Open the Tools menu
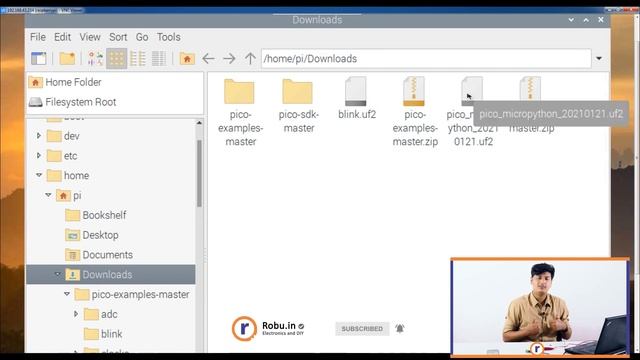 [169, 37]
